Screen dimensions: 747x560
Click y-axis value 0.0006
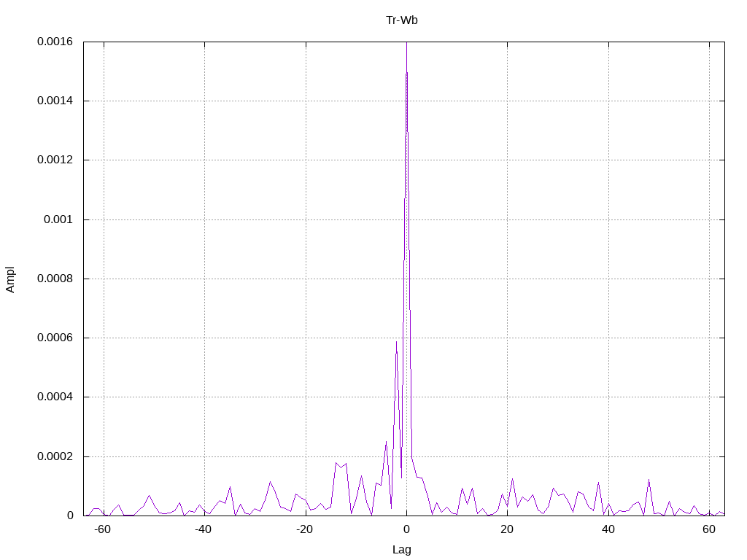point(55,338)
